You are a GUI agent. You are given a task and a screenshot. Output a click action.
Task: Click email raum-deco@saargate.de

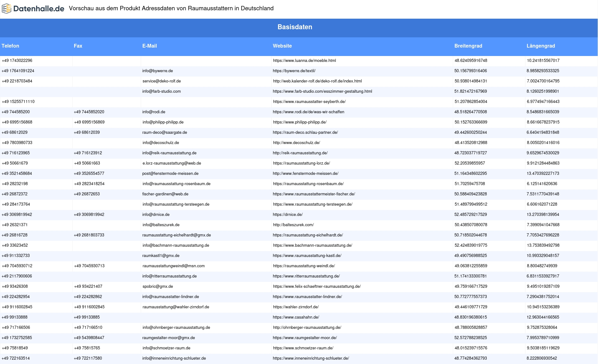coord(164,133)
